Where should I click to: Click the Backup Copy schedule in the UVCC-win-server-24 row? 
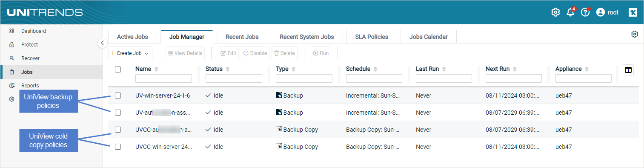click(x=373, y=147)
